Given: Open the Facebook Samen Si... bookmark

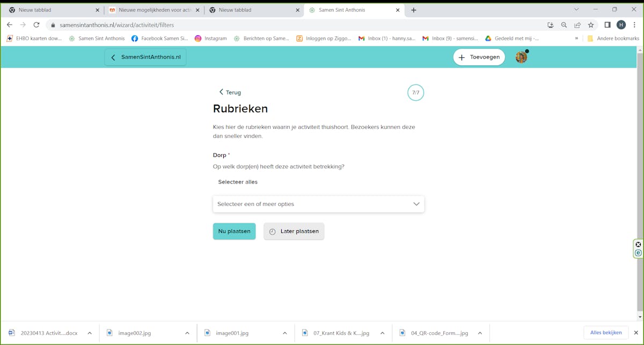Looking at the screenshot, I should click(159, 39).
